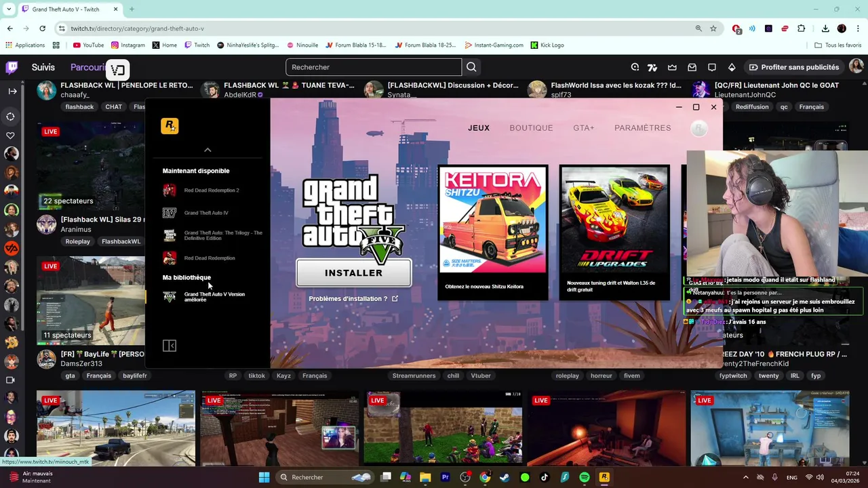This screenshot has width=868, height=488.
Task: Click the Roleplay tag under Aranimus stream
Action: (x=78, y=241)
